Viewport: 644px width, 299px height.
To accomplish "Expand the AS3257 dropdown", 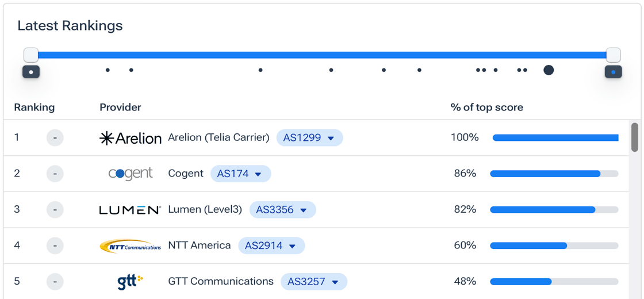I will tap(314, 282).
